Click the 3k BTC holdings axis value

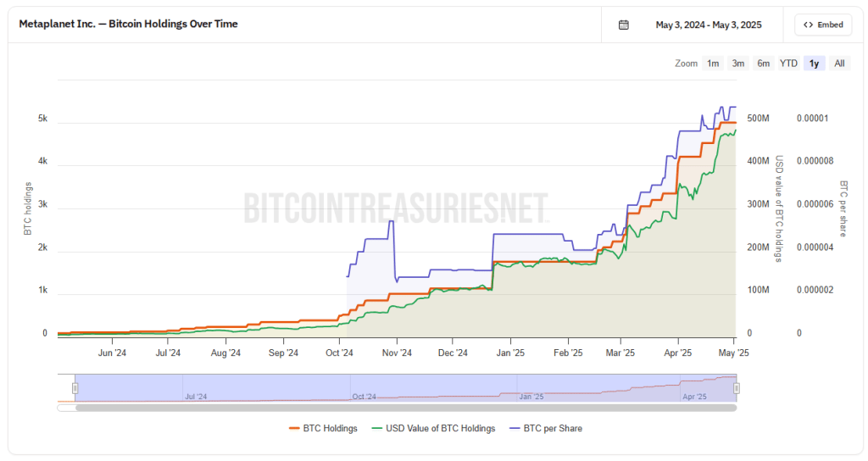pyautogui.click(x=42, y=204)
